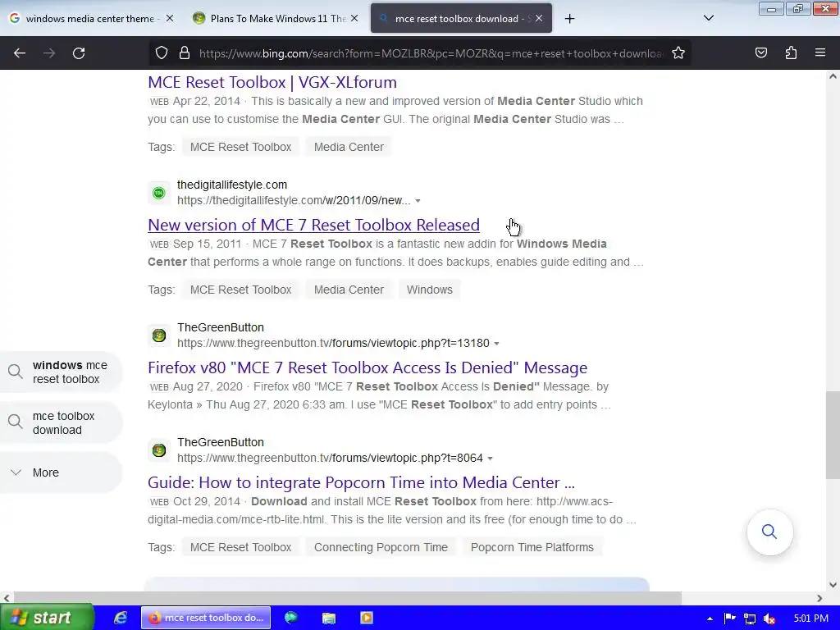840x630 pixels.
Task: Click the vertical scrollbar thumb
Action: [833, 435]
